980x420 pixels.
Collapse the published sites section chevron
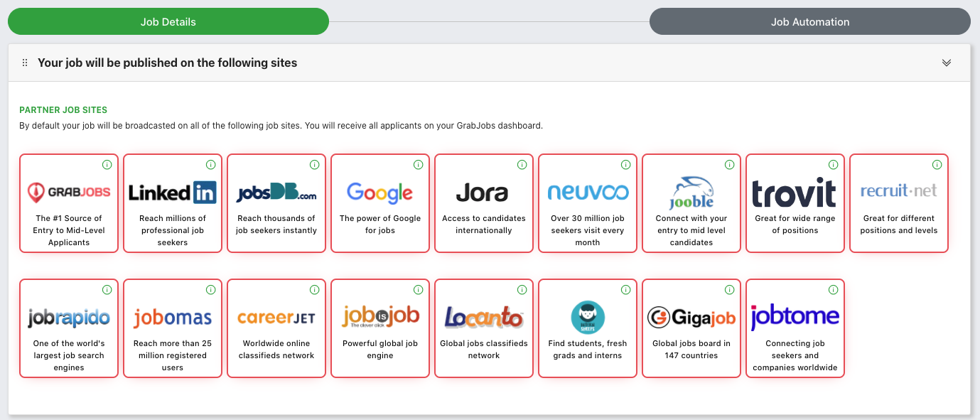946,63
